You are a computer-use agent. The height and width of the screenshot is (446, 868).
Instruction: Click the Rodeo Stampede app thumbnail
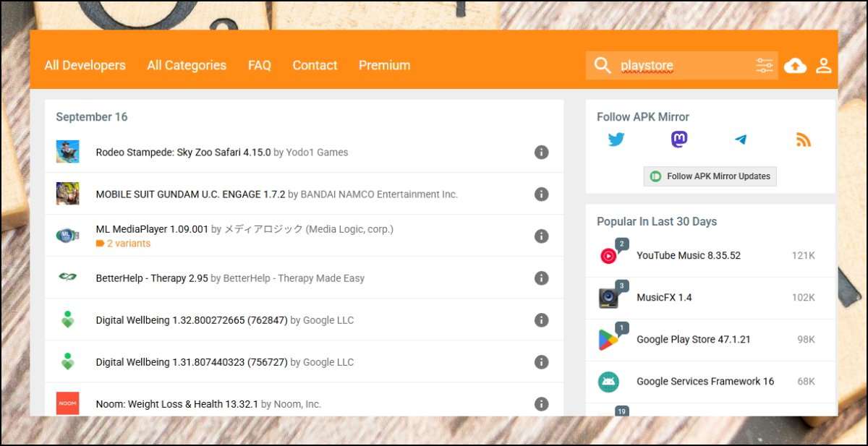67,152
